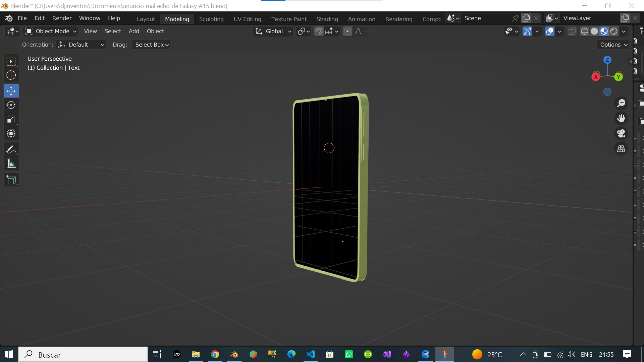Click the X axis on navigation gizmo
The height and width of the screenshot is (362, 644).
coord(596,77)
